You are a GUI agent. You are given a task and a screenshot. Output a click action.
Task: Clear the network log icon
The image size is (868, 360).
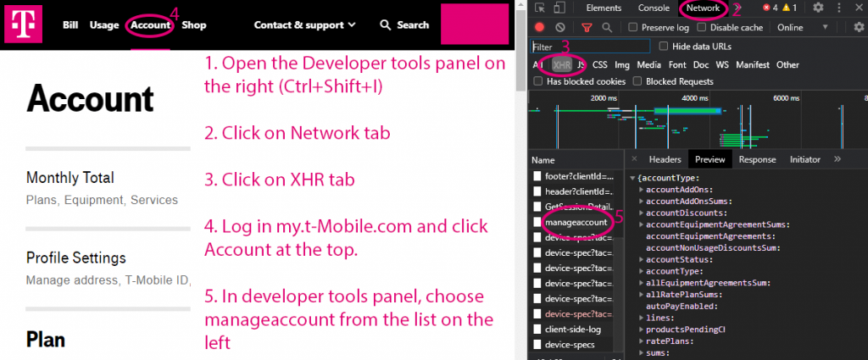point(560,27)
